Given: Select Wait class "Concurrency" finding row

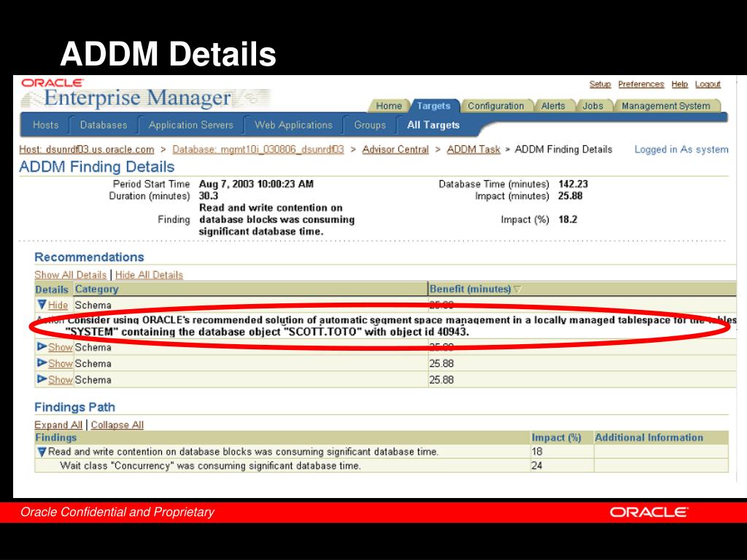Looking at the screenshot, I should point(210,466).
